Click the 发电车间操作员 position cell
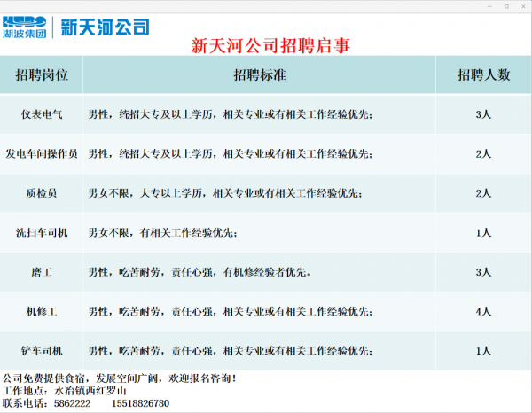The width and height of the screenshot is (532, 413). (x=42, y=153)
